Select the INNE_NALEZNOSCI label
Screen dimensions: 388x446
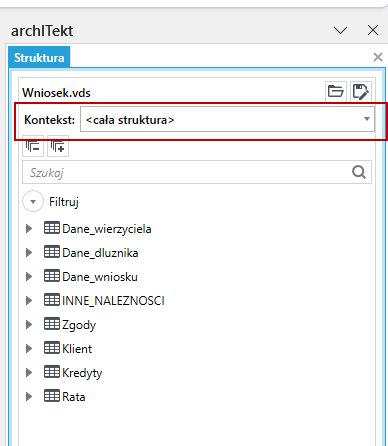click(x=113, y=301)
